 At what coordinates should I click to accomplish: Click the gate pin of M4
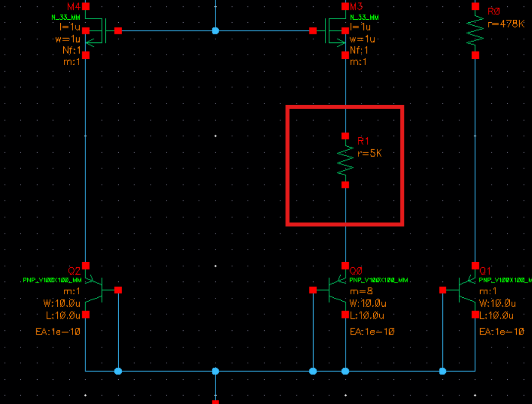(118, 31)
